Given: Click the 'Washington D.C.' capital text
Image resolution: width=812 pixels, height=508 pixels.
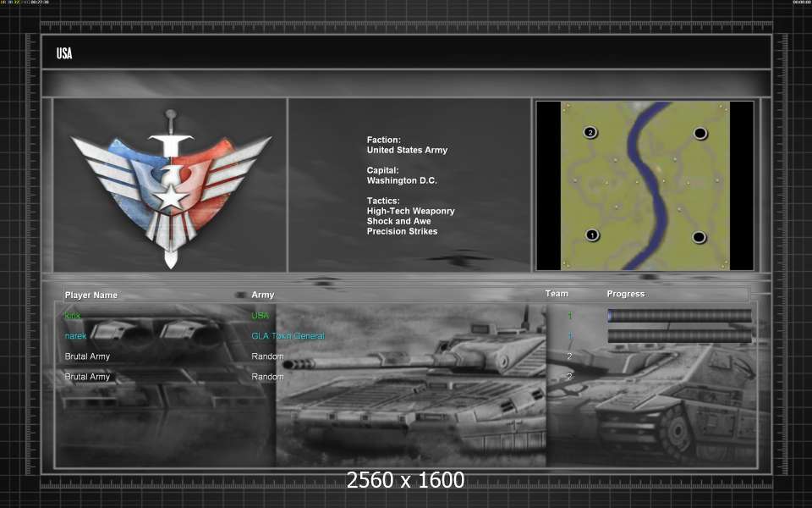Looking at the screenshot, I should [402, 181].
